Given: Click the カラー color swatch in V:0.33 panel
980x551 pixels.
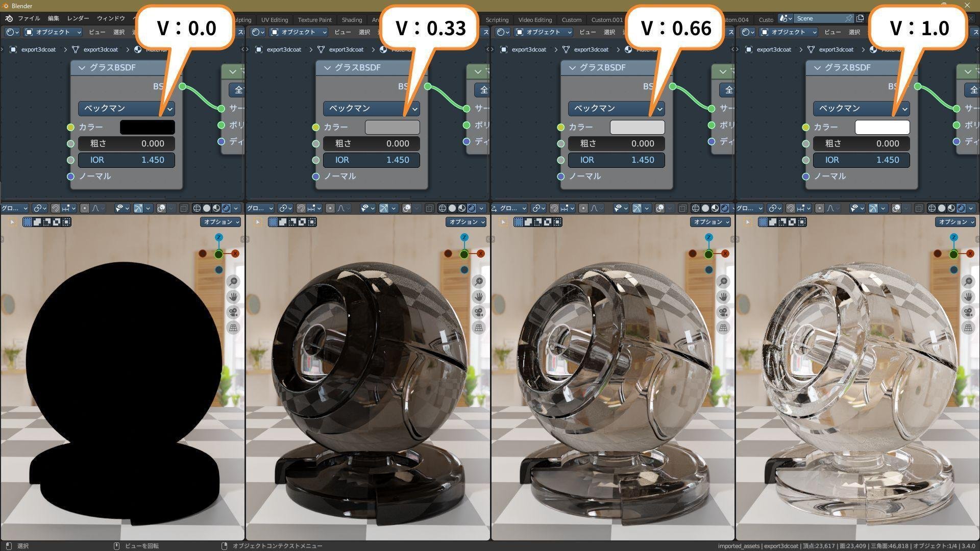Looking at the screenshot, I should 393,127.
